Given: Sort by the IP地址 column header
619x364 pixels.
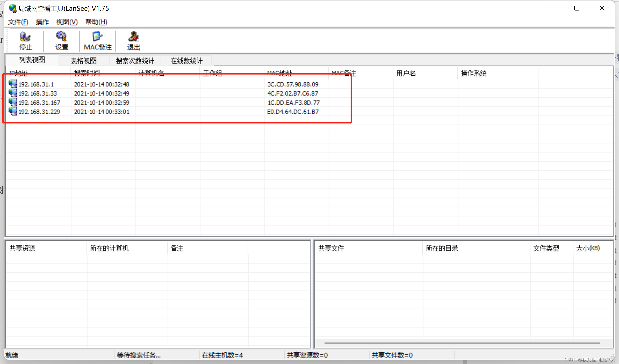Looking at the screenshot, I should point(38,73).
